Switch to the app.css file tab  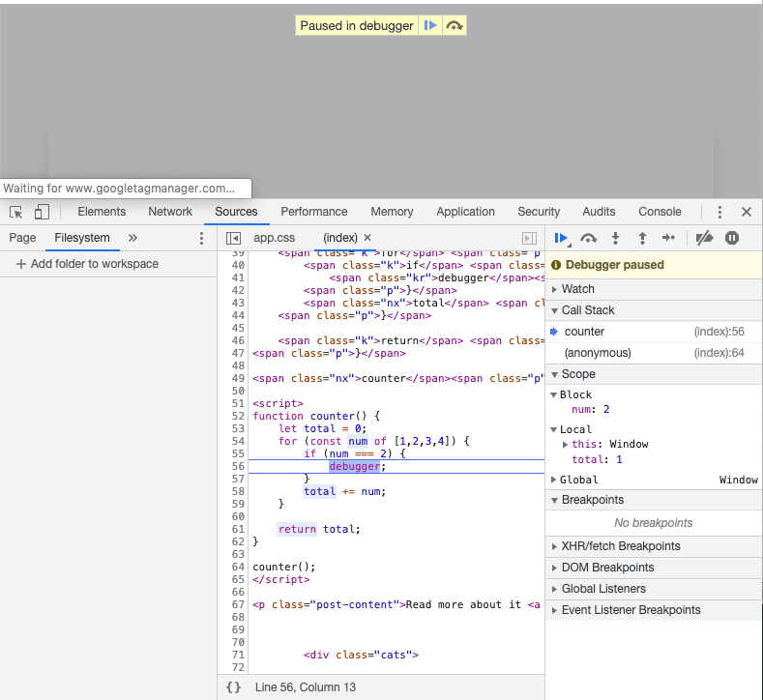click(x=274, y=238)
